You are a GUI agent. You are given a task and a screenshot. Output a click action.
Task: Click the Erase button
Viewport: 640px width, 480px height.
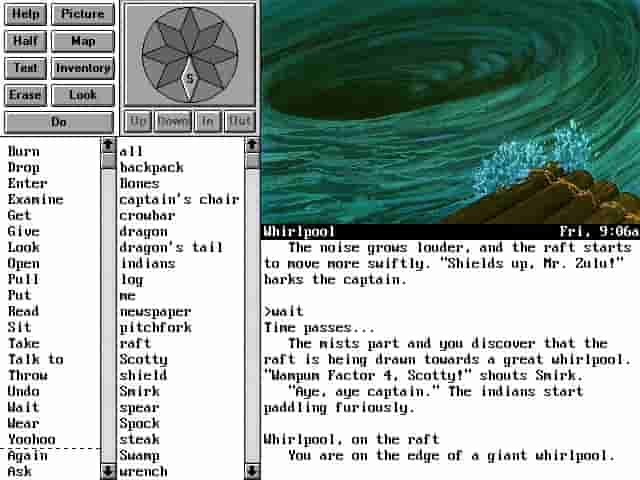[26, 95]
